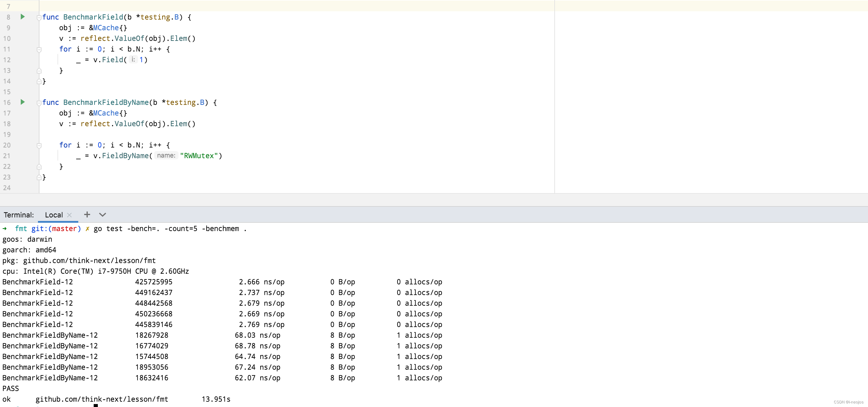The image size is (868, 407).
Task: Click iteration count 18267928
Action: [x=151, y=335]
